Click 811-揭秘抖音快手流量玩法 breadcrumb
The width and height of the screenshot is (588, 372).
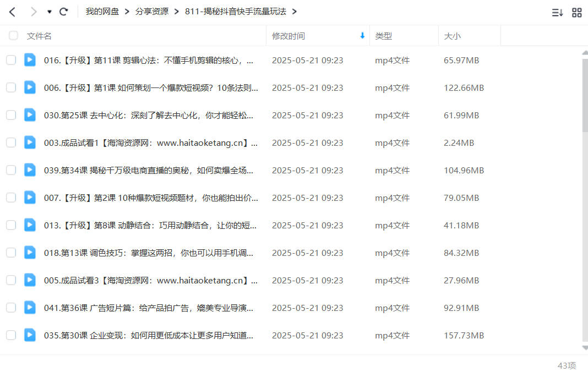pos(236,12)
